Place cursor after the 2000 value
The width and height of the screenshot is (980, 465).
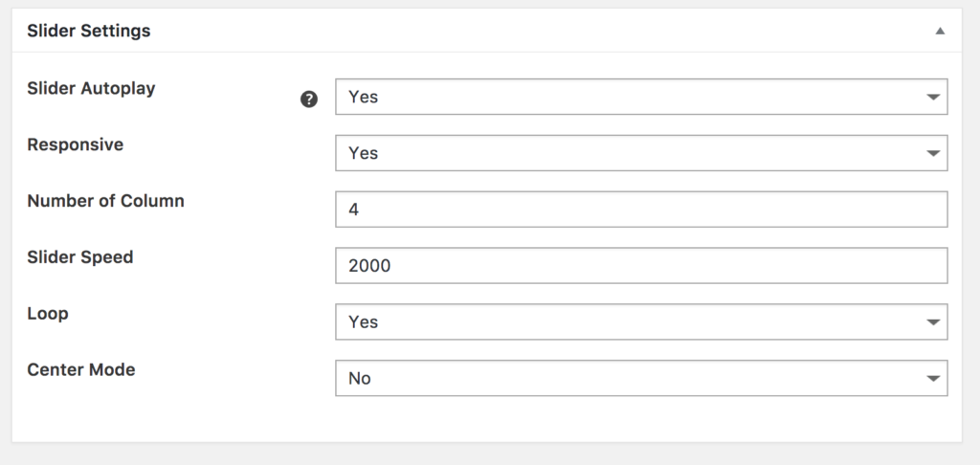pos(392,266)
